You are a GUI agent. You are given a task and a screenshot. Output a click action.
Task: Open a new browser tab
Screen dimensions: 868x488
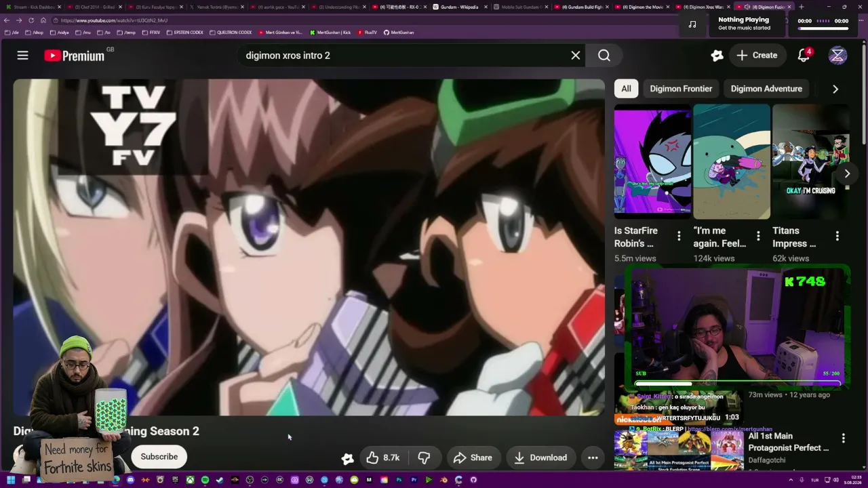point(802,7)
